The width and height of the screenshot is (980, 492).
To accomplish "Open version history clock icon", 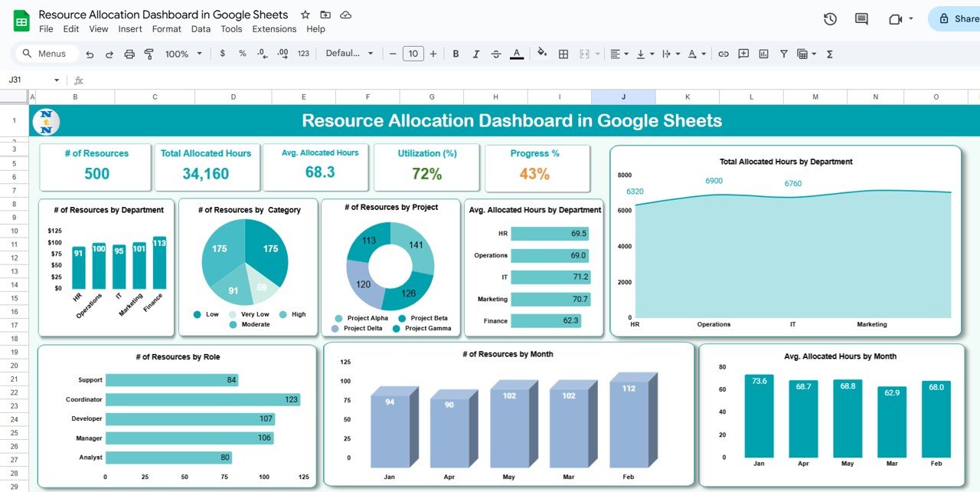I will pos(830,19).
